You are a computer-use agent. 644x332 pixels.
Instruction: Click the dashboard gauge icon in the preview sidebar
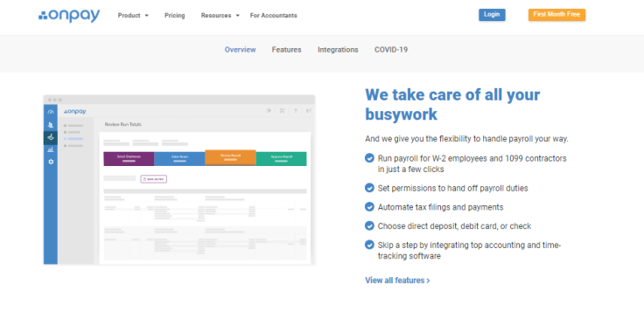(51, 112)
